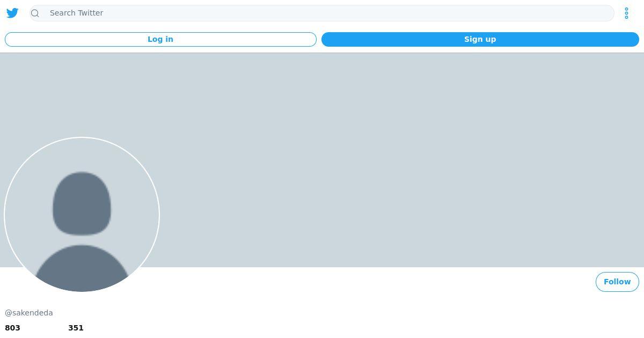This screenshot has width=644, height=338.
Task: Tap the Follow pill button
Action: point(617,282)
